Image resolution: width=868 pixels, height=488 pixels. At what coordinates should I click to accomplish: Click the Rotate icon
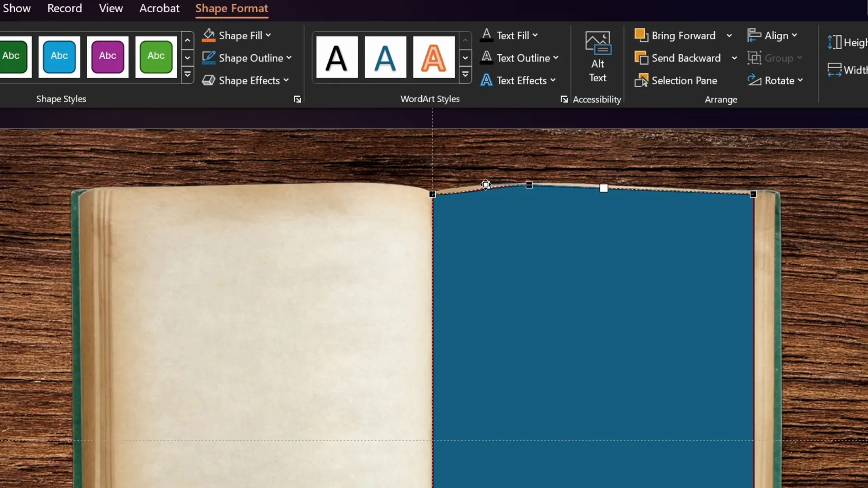[x=754, y=80]
